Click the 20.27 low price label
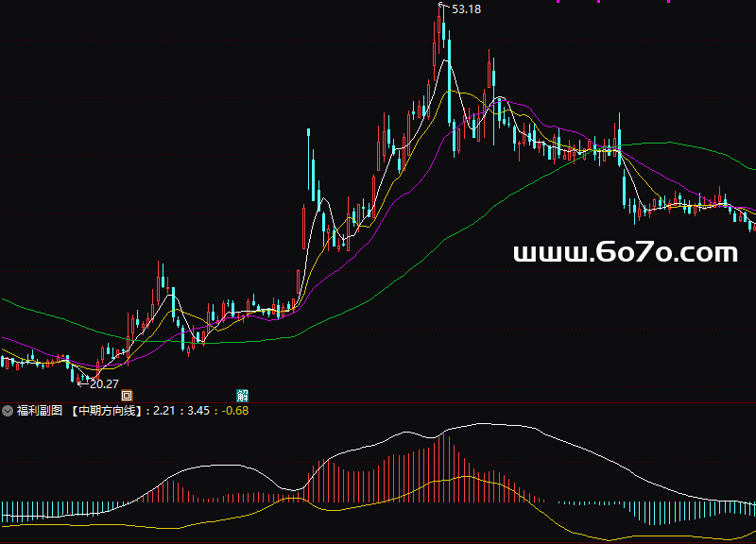Image resolution: width=756 pixels, height=544 pixels. point(104,384)
